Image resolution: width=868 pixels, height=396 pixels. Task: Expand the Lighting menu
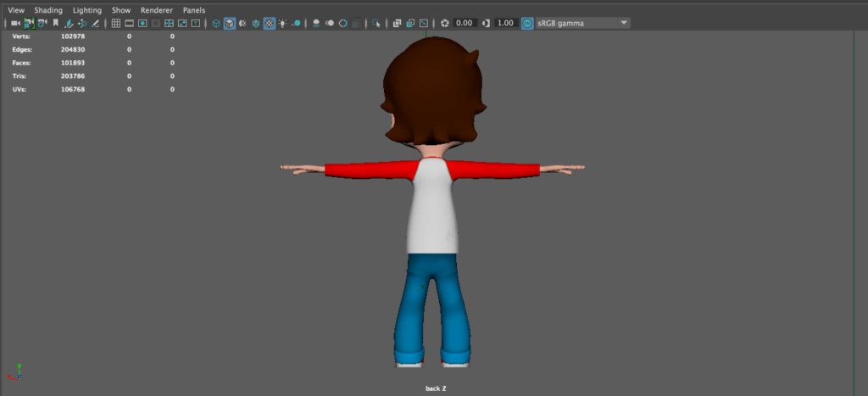click(86, 10)
